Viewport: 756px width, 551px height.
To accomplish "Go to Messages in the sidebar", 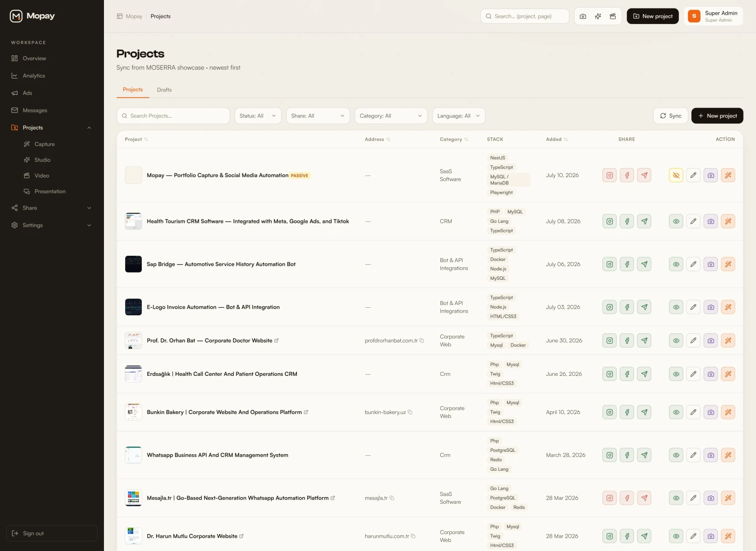I will point(52,110).
